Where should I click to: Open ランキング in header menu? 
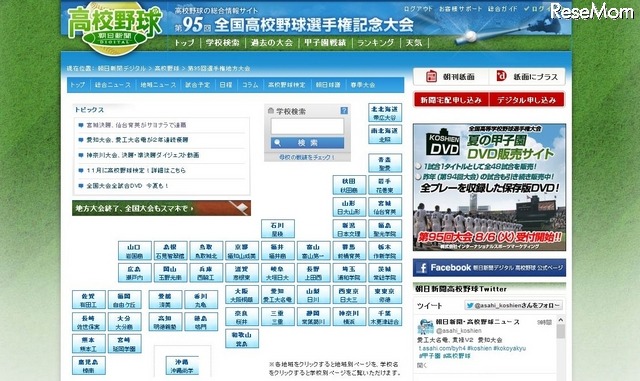376,42
